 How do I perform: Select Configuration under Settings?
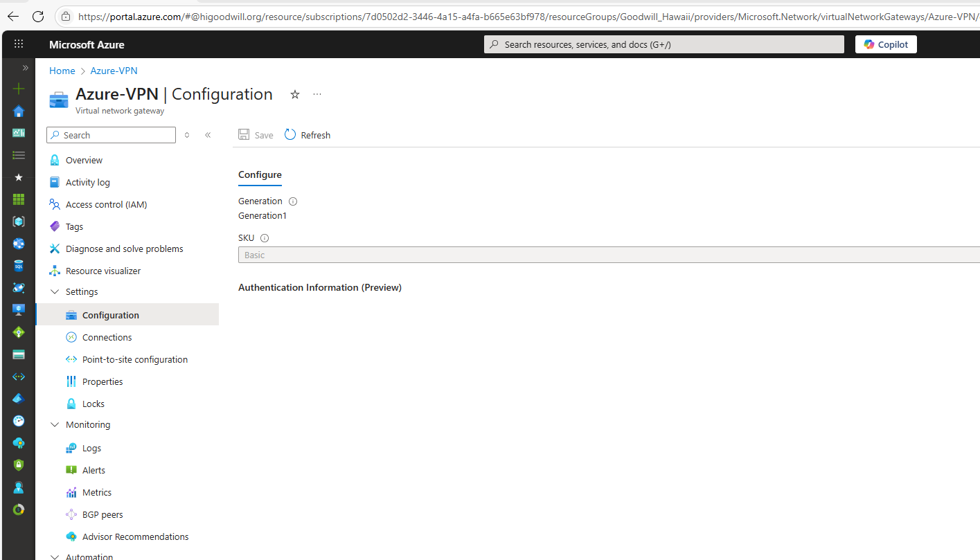click(128, 315)
